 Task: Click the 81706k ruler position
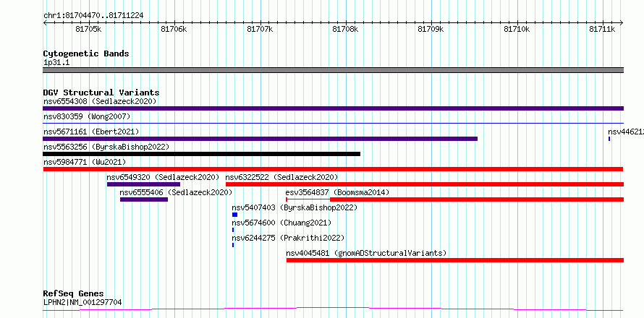point(174,29)
